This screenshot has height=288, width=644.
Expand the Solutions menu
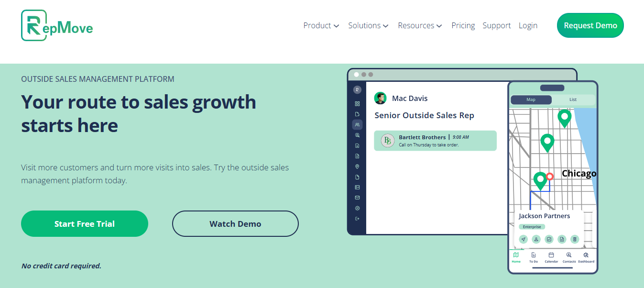368,25
